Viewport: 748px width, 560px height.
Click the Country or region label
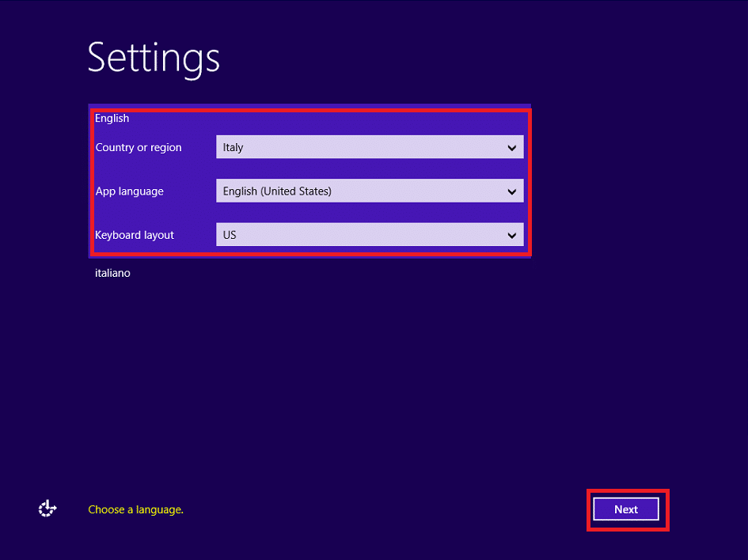(x=139, y=148)
